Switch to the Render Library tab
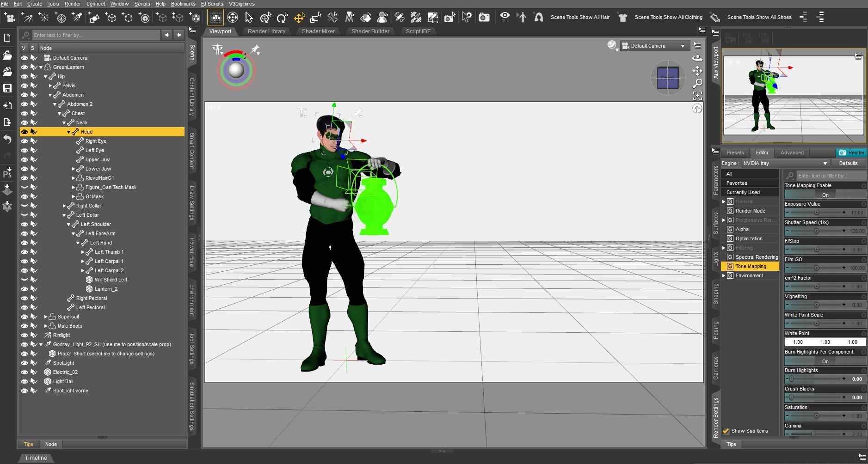Image resolution: width=868 pixels, height=464 pixels. 266,31
